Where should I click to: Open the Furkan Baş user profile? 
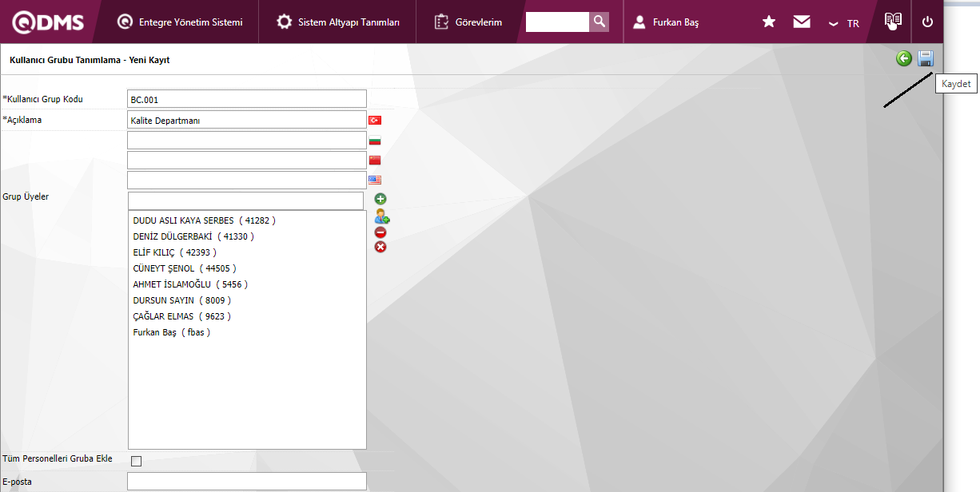tap(666, 22)
